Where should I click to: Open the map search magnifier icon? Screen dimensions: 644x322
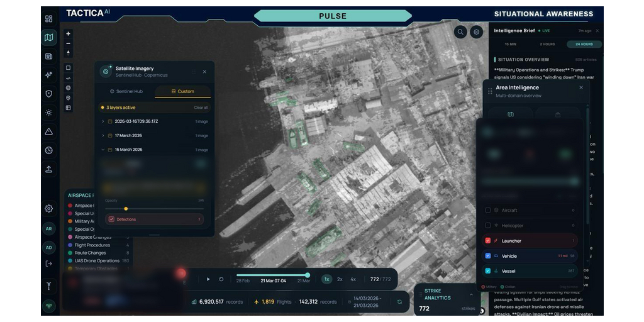tap(460, 31)
